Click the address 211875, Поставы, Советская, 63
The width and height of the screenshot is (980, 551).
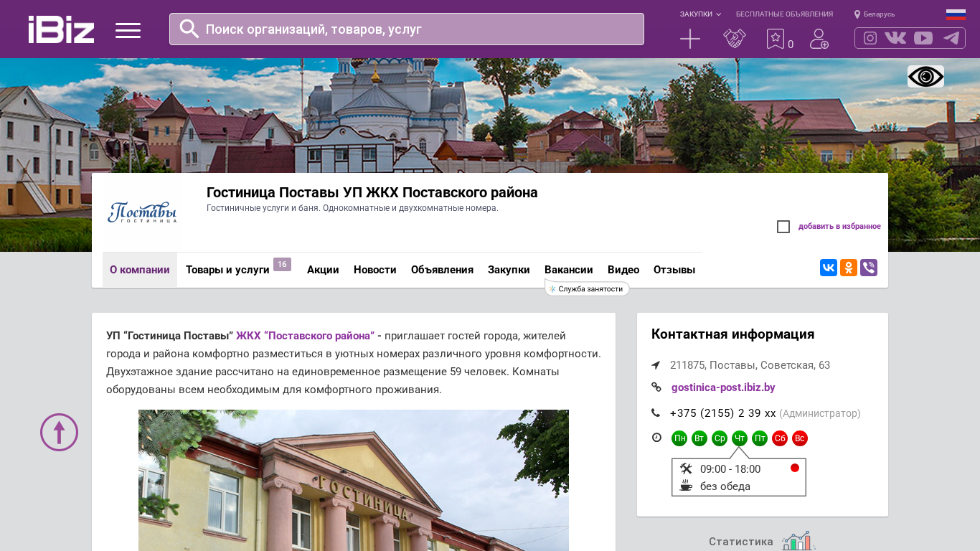pyautogui.click(x=750, y=365)
